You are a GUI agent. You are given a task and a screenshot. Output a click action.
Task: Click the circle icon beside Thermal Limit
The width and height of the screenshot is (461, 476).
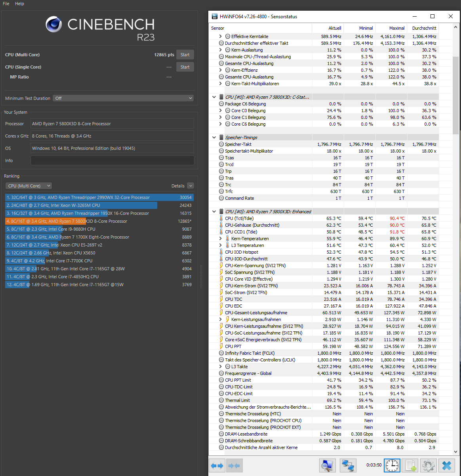[x=221, y=400]
